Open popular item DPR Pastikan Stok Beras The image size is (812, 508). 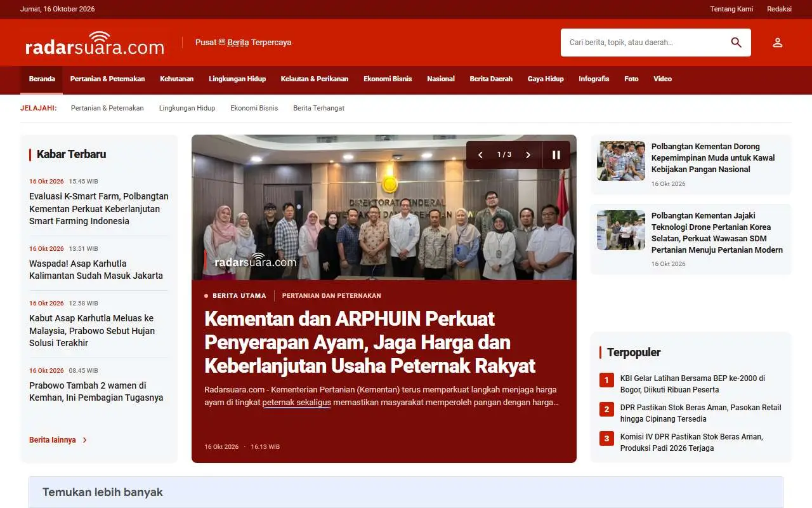(700, 413)
